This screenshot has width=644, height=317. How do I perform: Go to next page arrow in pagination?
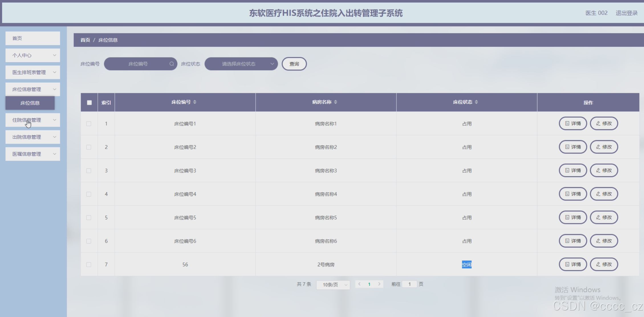point(379,284)
